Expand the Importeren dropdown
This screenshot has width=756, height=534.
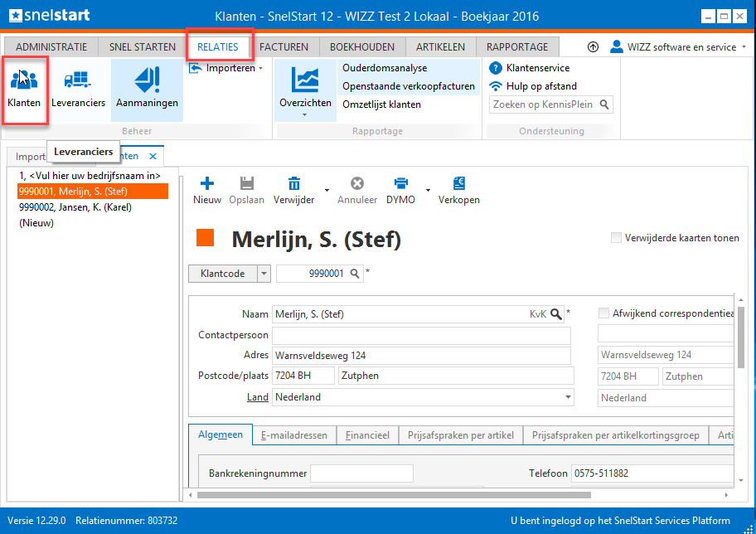(260, 68)
